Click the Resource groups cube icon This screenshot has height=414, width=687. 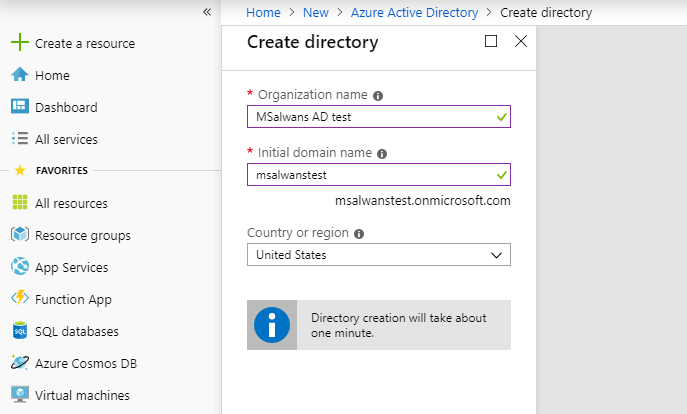[x=20, y=234]
